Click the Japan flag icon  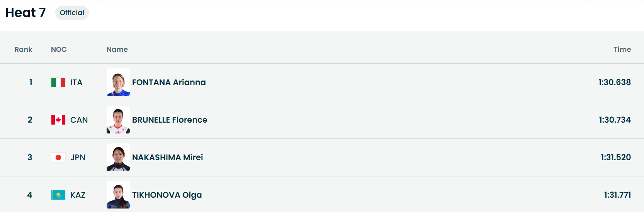(x=58, y=157)
